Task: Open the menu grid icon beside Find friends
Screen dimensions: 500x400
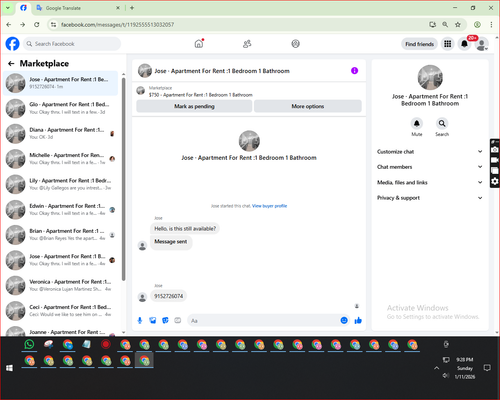Action: (447, 44)
